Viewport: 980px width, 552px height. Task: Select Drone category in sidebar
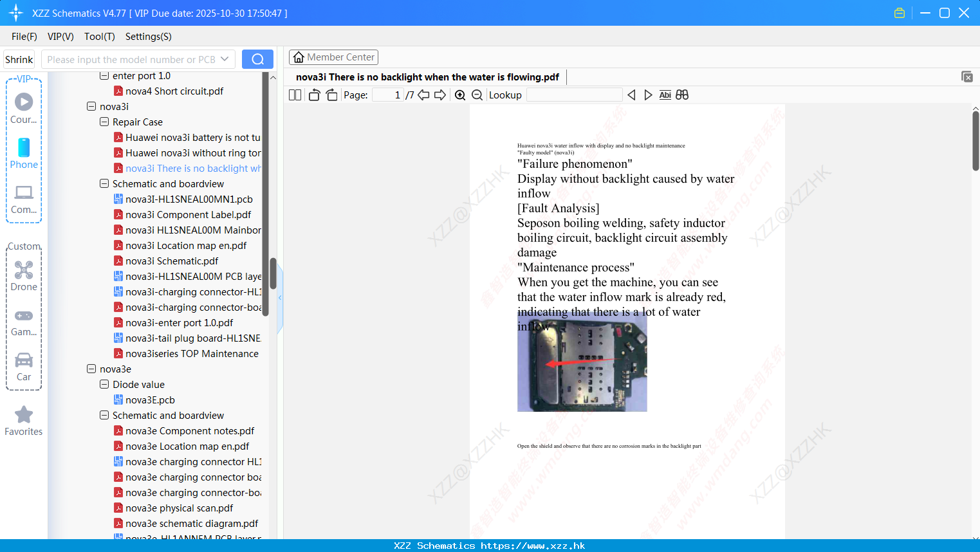coord(24,276)
